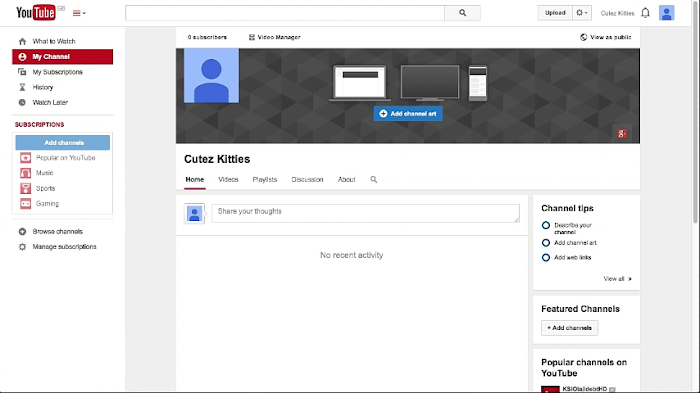Click the Gaming channel icon
700x393 pixels.
pos(25,204)
